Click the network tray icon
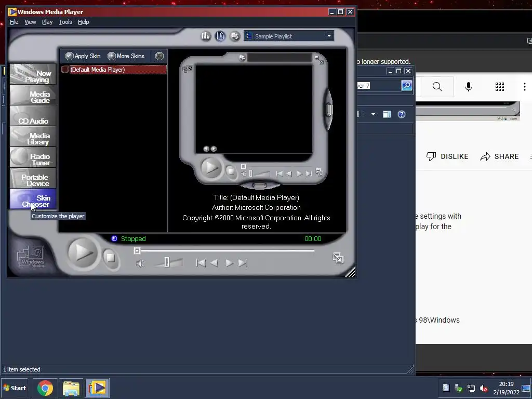The image size is (532, 399). (x=471, y=388)
